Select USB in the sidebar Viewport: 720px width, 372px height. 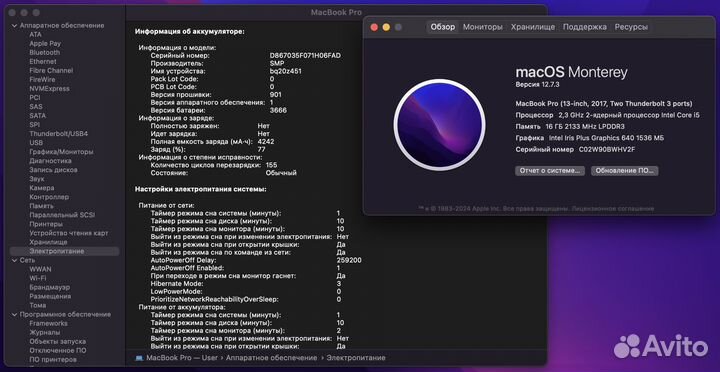36,143
